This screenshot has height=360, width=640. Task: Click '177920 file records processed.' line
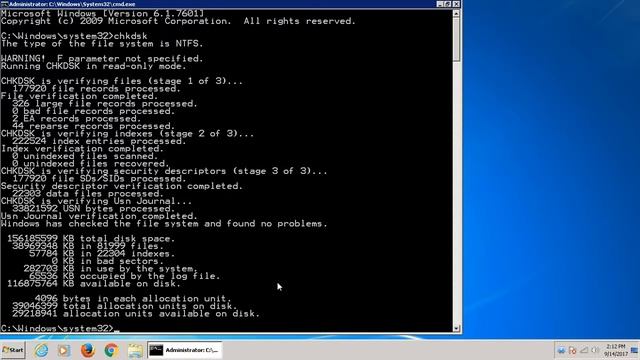[x=96, y=89]
